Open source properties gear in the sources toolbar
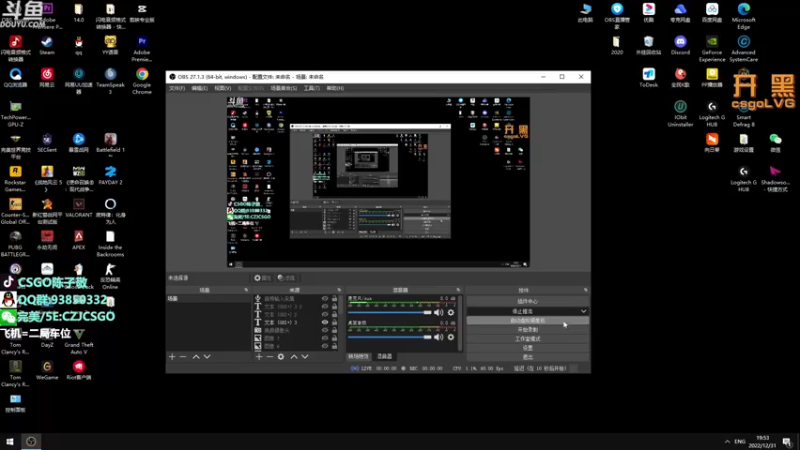This screenshot has width=800, height=450. coord(281,357)
